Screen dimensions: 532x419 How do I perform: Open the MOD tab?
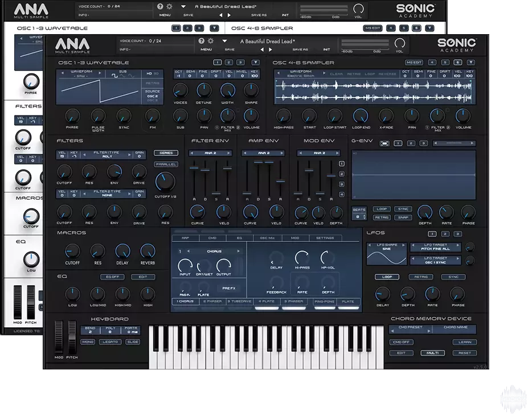click(295, 238)
